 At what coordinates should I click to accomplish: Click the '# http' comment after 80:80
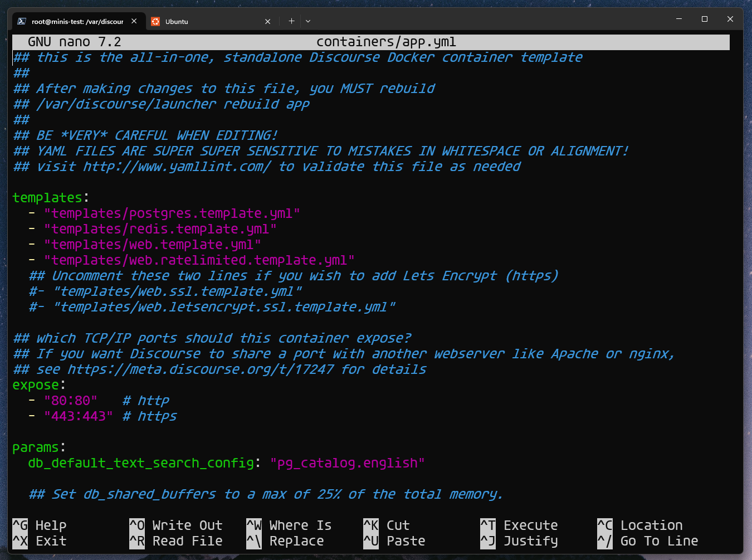[146, 401]
